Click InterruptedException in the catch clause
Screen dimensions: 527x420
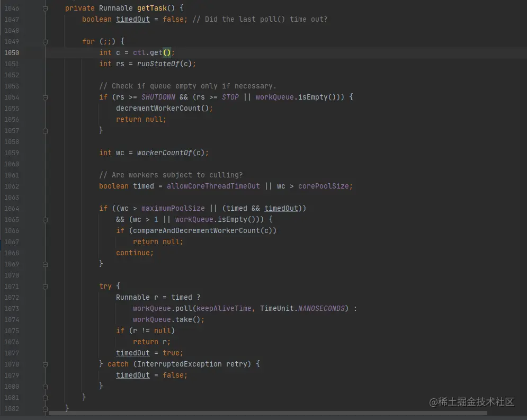point(180,364)
